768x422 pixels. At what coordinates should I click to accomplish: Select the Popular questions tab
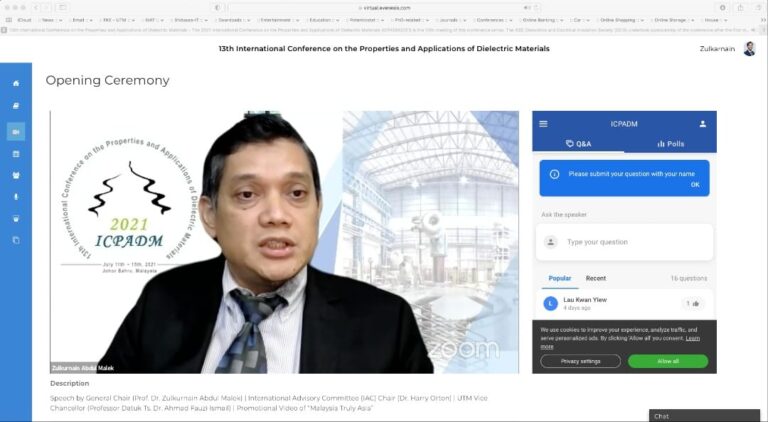559,278
